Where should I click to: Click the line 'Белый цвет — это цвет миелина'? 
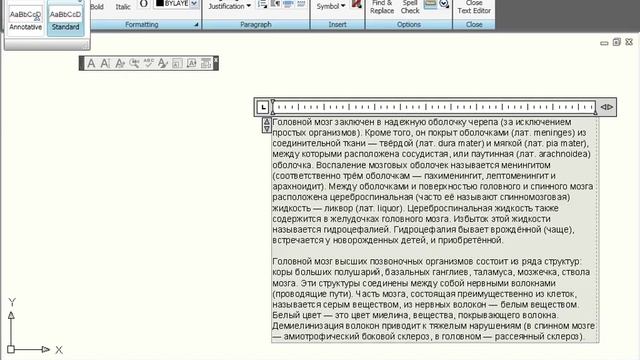click(x=415, y=315)
